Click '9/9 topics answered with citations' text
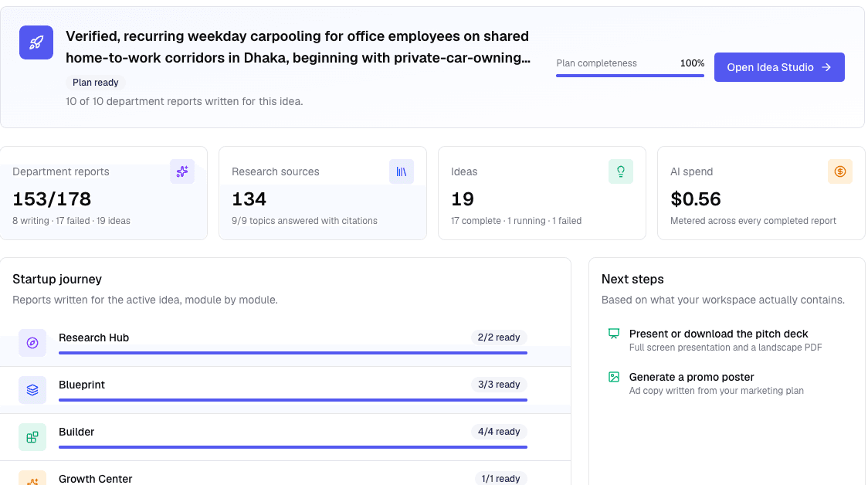This screenshot has width=868, height=485. tap(304, 220)
